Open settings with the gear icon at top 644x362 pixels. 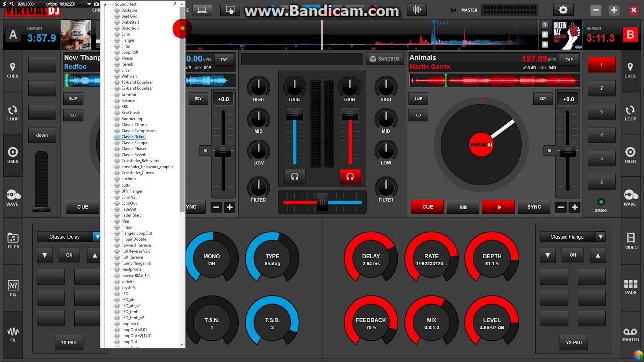tap(563, 10)
